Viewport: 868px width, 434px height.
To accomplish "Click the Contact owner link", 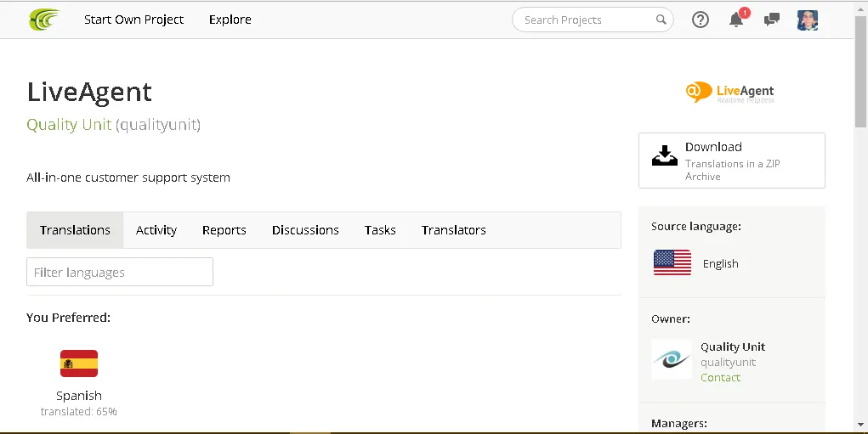I will 720,377.
